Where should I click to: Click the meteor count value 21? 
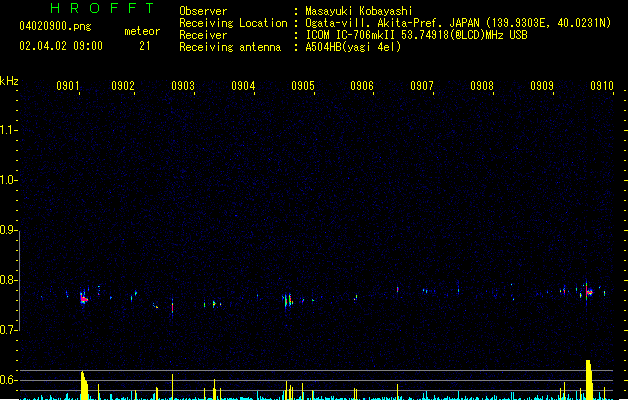tap(145, 46)
